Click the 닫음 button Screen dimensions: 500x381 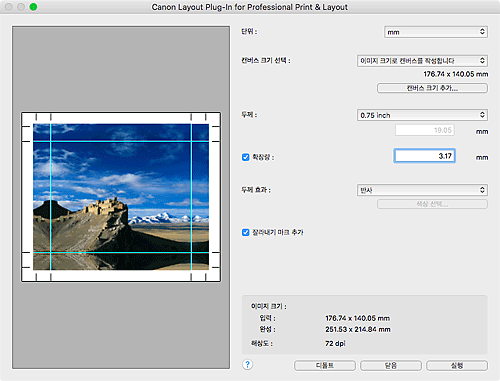pyautogui.click(x=391, y=366)
